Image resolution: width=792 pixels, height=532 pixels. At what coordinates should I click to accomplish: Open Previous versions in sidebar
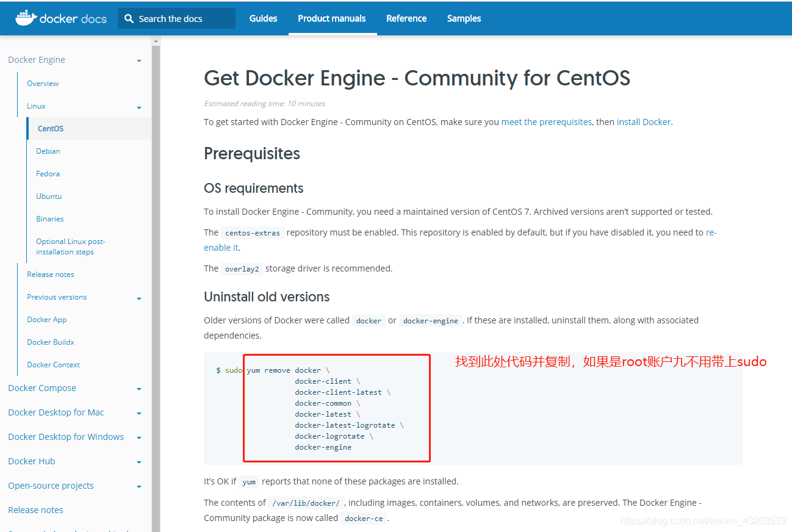point(57,297)
